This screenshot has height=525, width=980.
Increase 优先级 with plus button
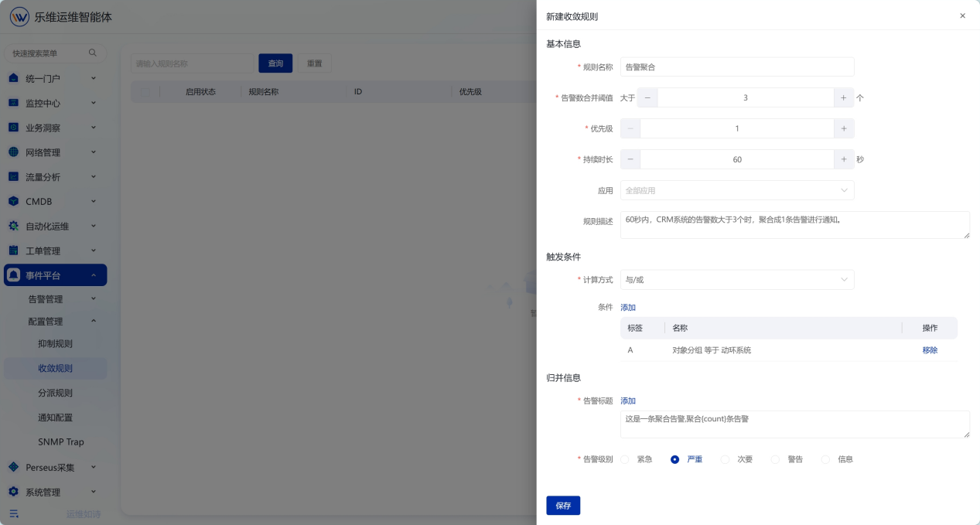point(844,128)
